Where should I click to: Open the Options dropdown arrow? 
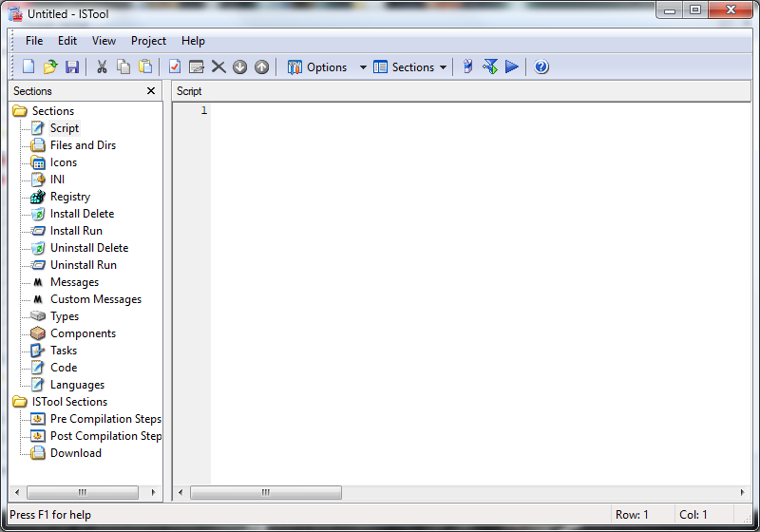363,67
